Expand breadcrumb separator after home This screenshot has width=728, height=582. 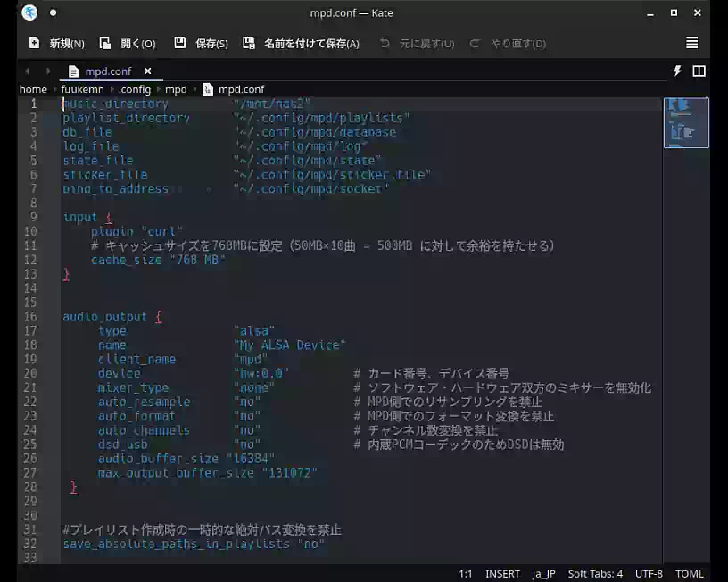tap(54, 89)
